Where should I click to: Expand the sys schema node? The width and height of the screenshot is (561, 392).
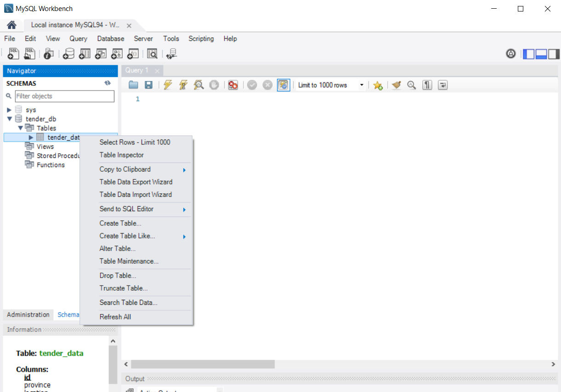9,110
